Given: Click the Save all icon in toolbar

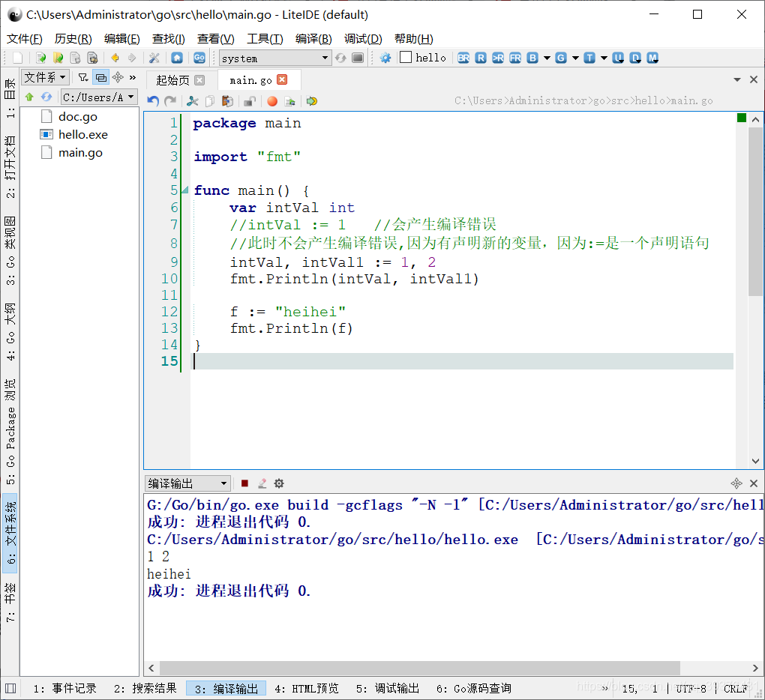Looking at the screenshot, I should (x=92, y=58).
